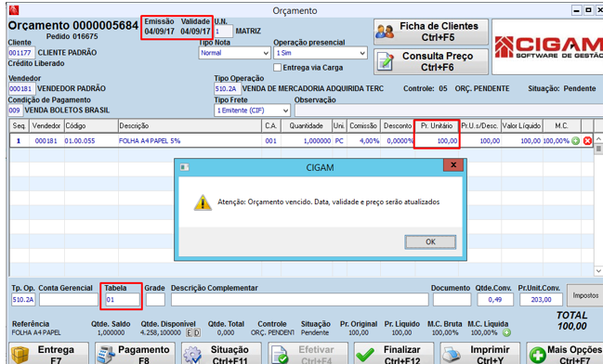The width and height of the screenshot is (603, 364).
Task: Click the Cliente code field 001177
Action: click(x=21, y=53)
